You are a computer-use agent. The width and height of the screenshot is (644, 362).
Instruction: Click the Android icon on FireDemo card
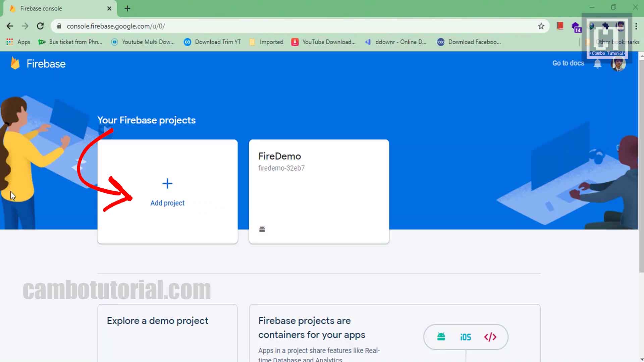click(262, 229)
